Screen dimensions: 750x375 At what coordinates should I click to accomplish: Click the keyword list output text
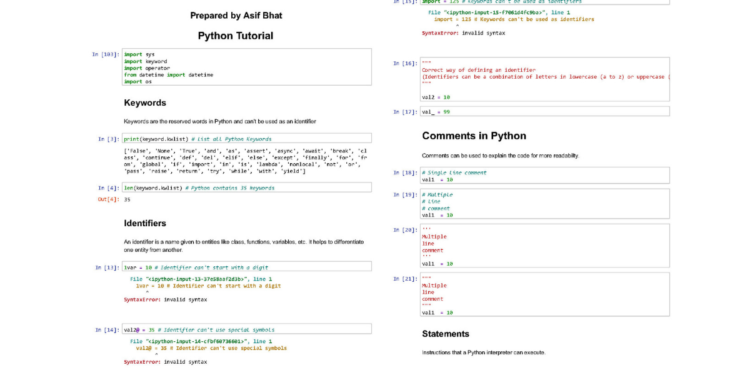(245, 161)
